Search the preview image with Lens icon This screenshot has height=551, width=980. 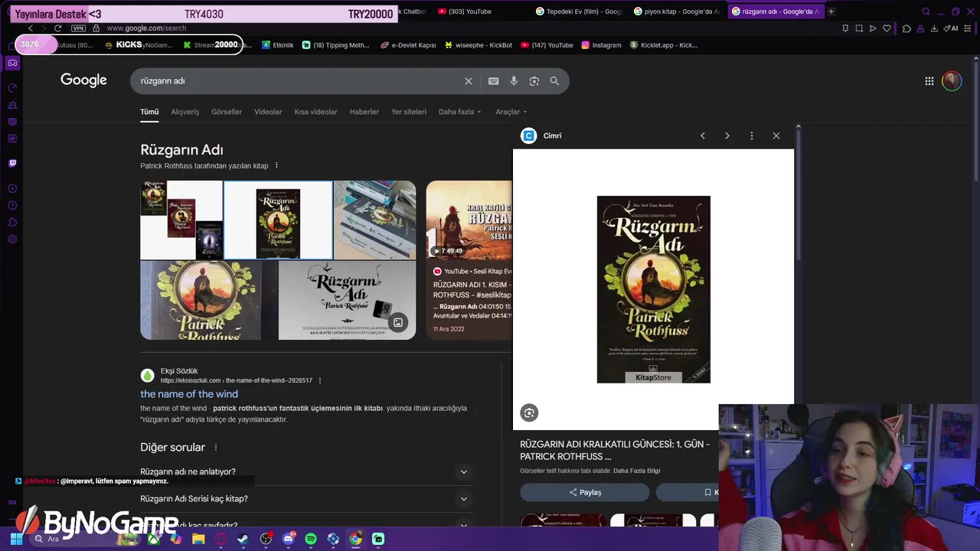[529, 413]
